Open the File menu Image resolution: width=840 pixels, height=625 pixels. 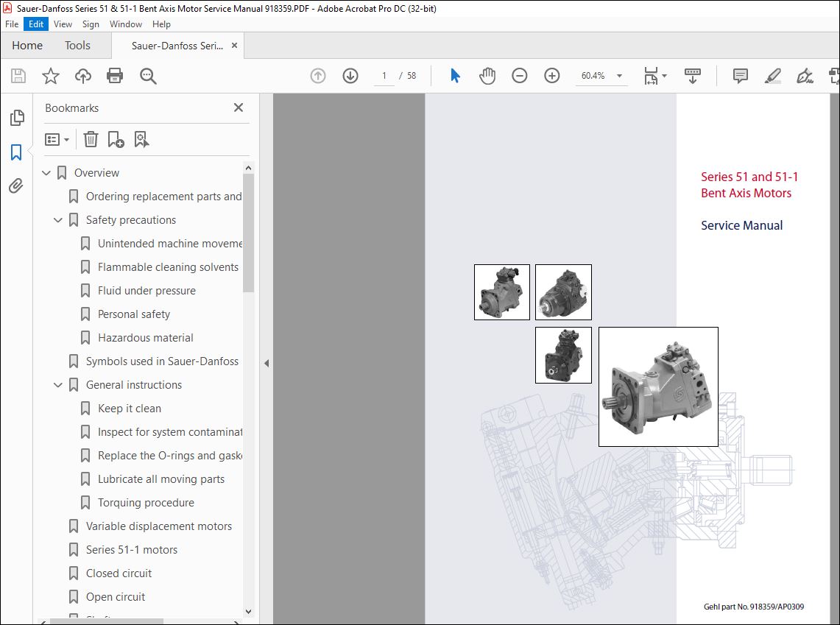tap(12, 24)
